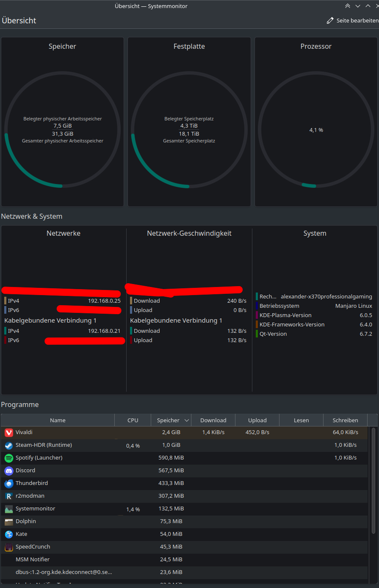Click the Netzwerk & System section heading

coord(32,216)
